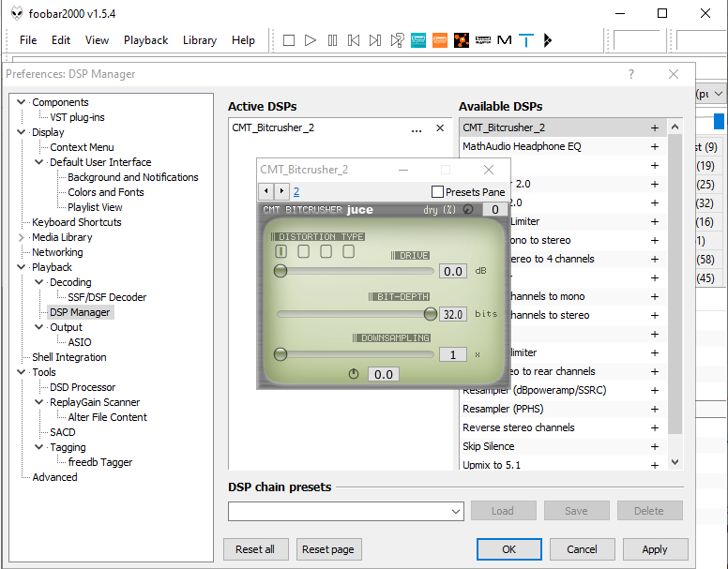Collapse the Playback tree node

21,267
